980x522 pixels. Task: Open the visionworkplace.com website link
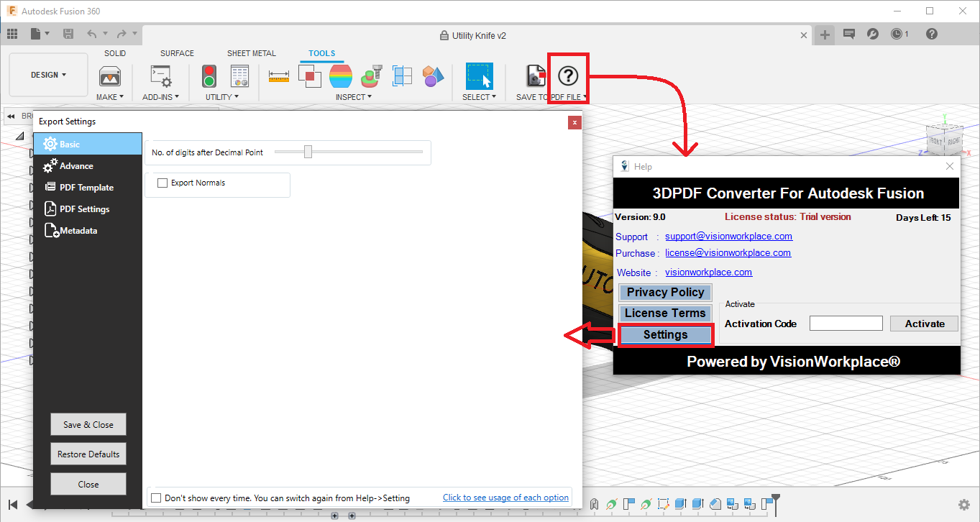(709, 272)
